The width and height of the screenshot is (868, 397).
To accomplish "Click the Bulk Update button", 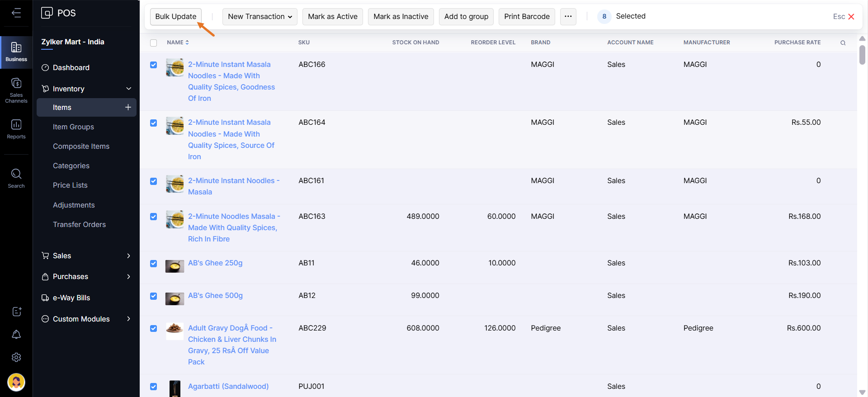I will click(x=175, y=17).
